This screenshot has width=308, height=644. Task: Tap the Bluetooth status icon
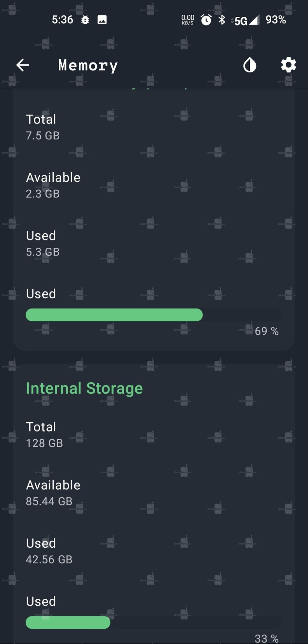pyautogui.click(x=222, y=20)
